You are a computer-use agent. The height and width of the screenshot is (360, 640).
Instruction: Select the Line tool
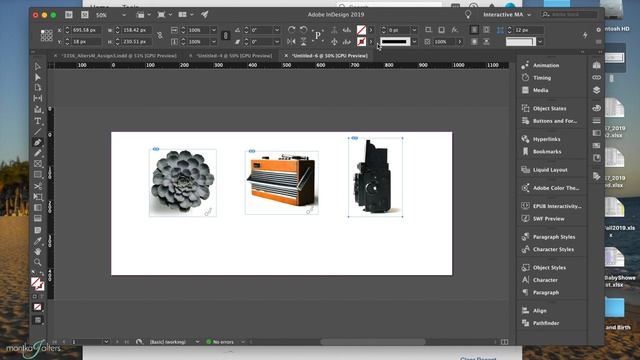pos(38,131)
